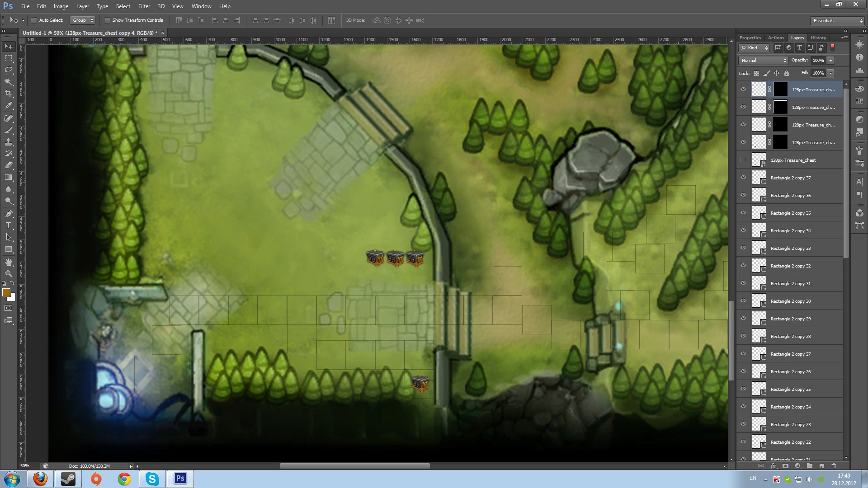The width and height of the screenshot is (868, 488).
Task: Open the layer style fx menu
Action: (774, 466)
